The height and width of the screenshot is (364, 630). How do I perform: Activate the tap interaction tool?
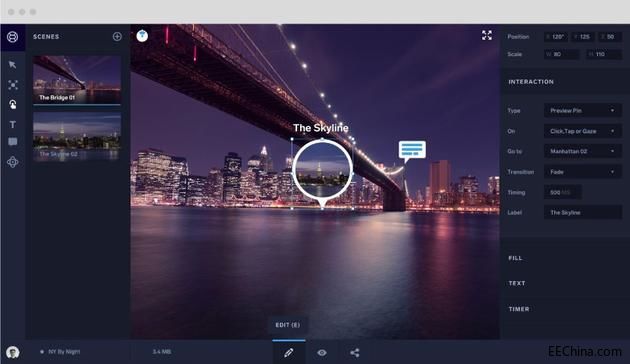tap(12, 104)
